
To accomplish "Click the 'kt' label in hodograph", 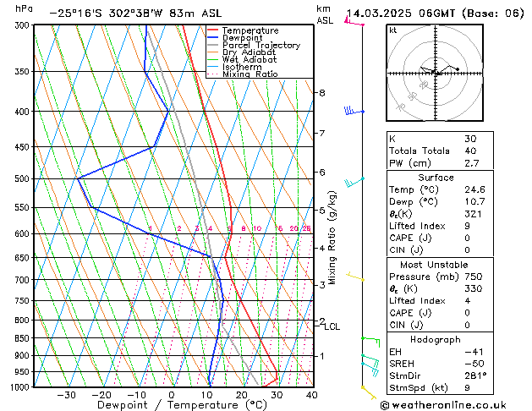I will pos(393,30).
